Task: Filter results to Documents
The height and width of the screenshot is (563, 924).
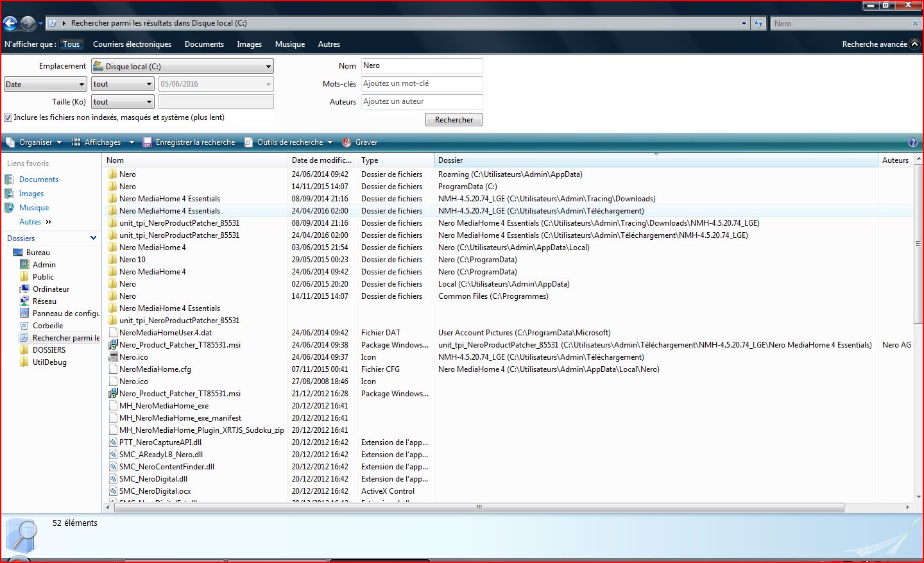Action: coord(204,44)
